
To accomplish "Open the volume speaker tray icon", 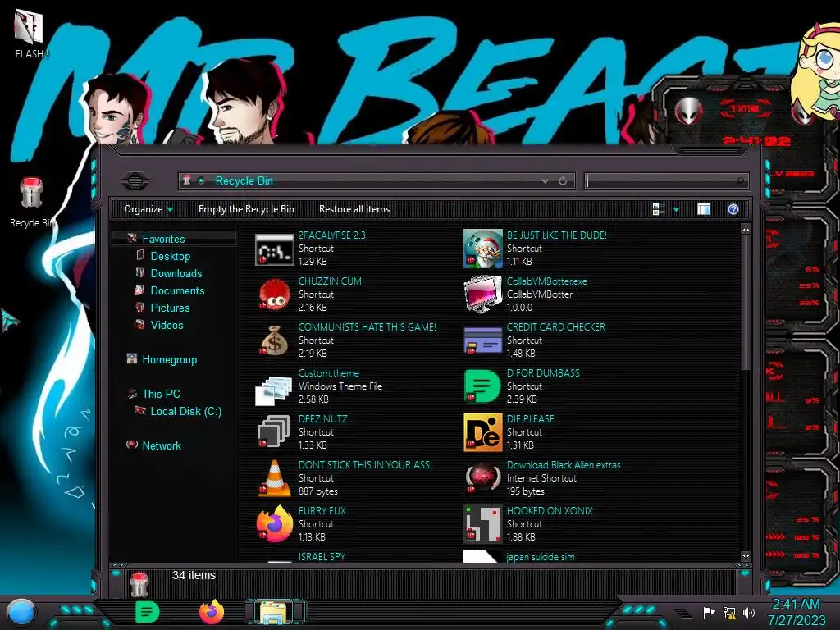I will pyautogui.click(x=749, y=612).
